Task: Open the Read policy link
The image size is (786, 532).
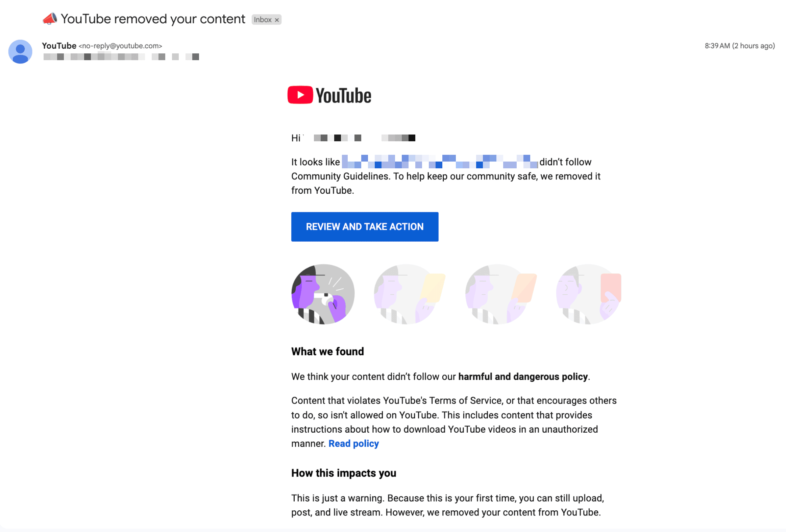Action: 354,444
